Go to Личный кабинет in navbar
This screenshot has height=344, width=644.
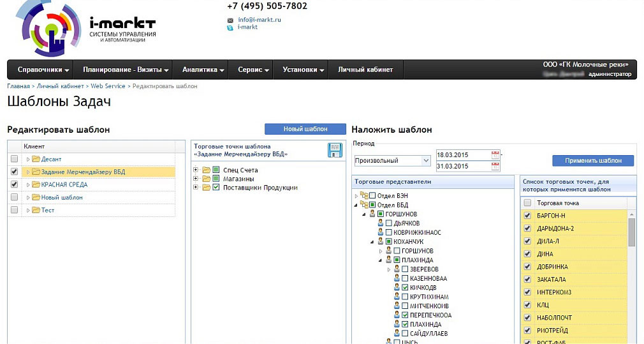(x=365, y=70)
